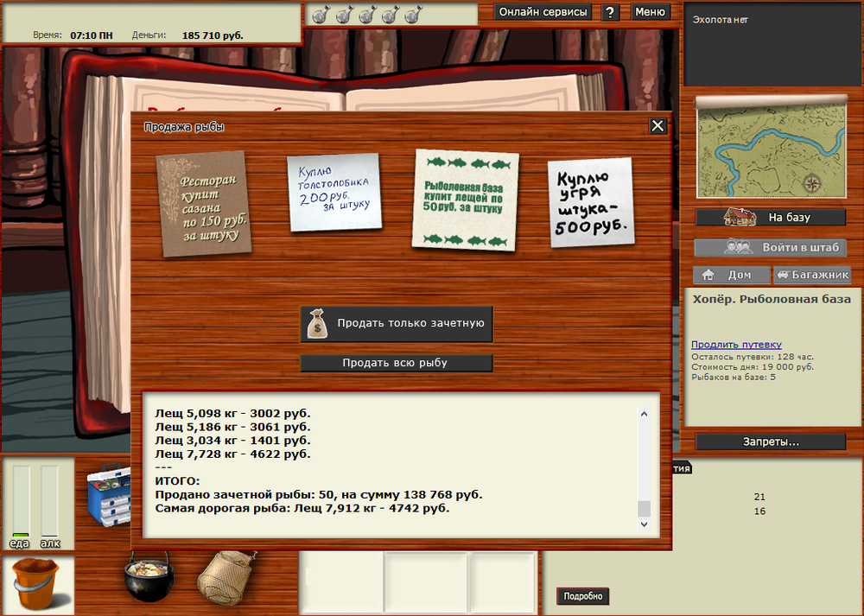Open the 'Онлайн сервисы' menu
The height and width of the screenshot is (616, 864).
pyautogui.click(x=543, y=12)
